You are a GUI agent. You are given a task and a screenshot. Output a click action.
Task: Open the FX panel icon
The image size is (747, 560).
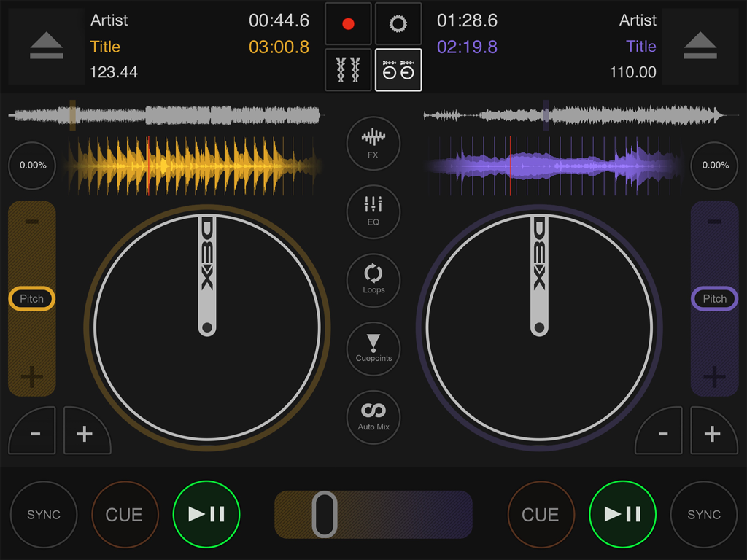coord(373,144)
